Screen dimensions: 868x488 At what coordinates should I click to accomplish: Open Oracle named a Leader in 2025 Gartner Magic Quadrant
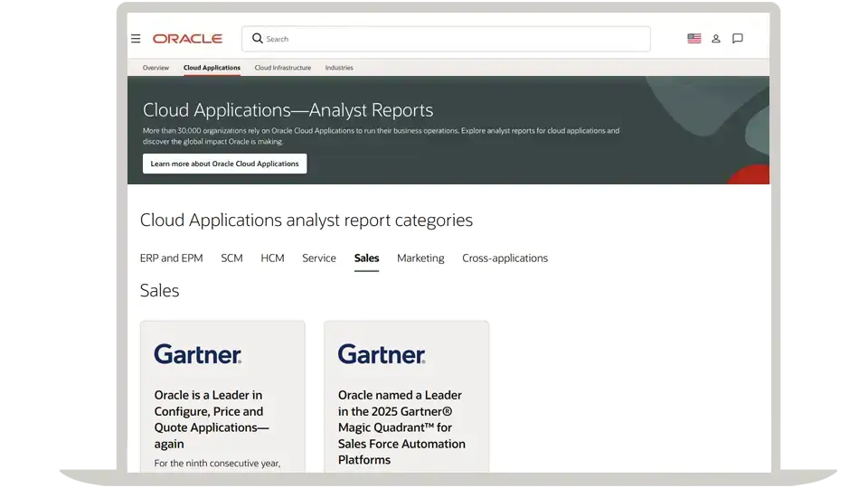pos(401,427)
